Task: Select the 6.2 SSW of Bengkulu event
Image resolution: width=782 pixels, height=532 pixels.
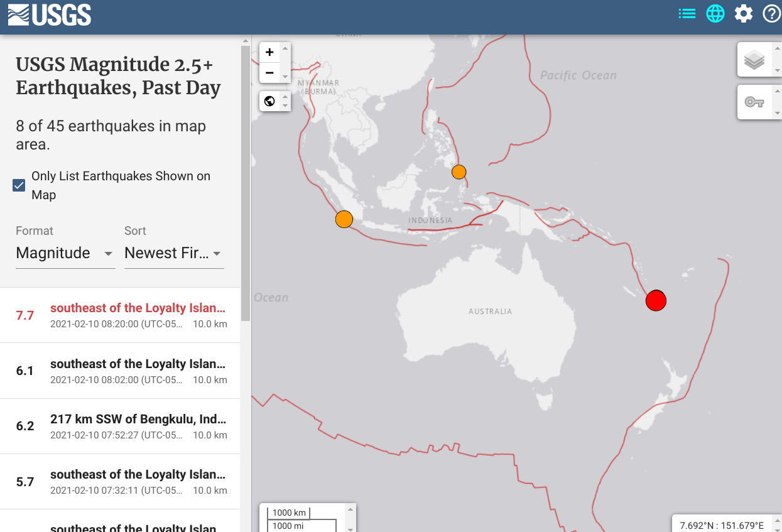Action: (120, 426)
